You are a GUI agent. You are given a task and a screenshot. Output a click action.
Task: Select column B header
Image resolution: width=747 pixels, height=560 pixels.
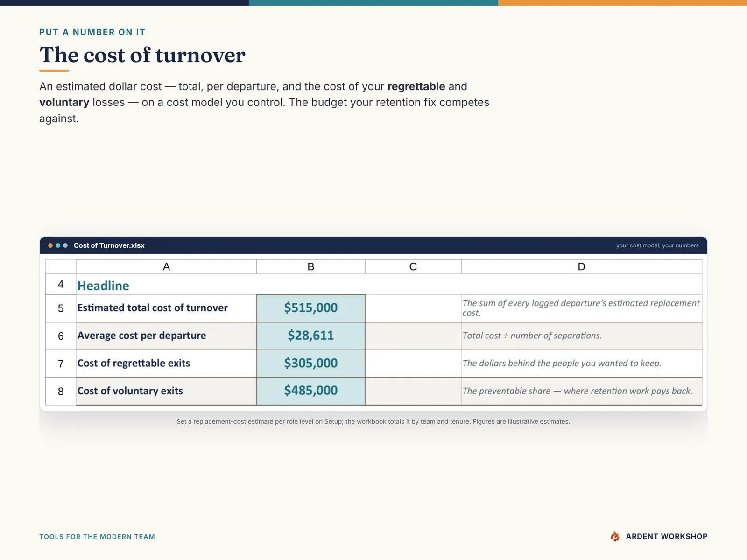[x=311, y=266]
